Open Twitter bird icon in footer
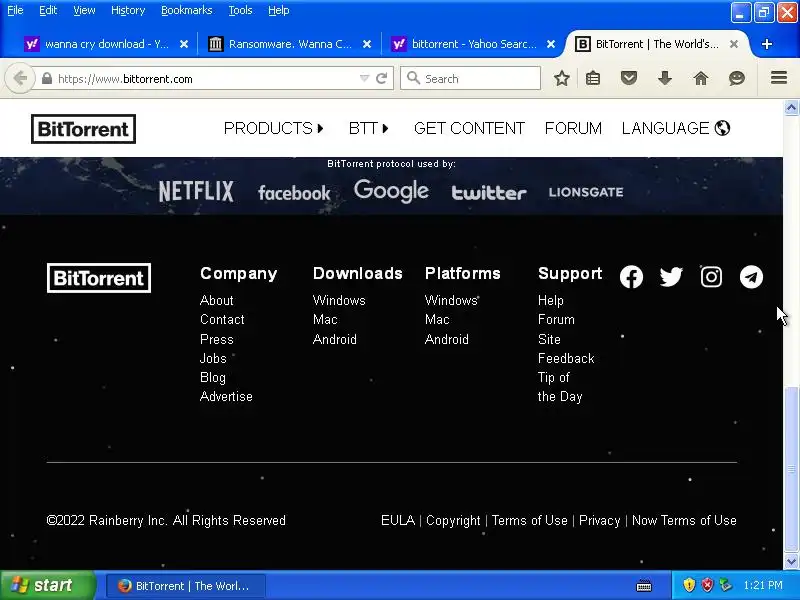 (x=671, y=277)
